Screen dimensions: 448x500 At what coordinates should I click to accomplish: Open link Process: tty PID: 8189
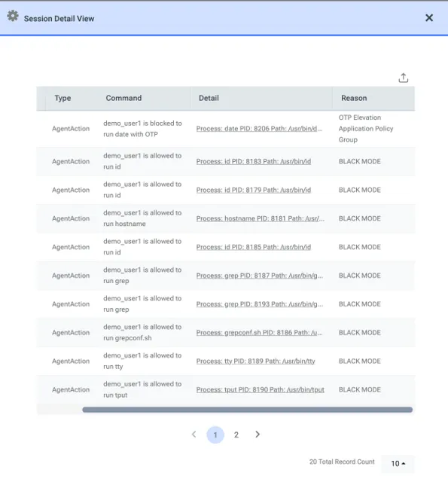tap(255, 361)
